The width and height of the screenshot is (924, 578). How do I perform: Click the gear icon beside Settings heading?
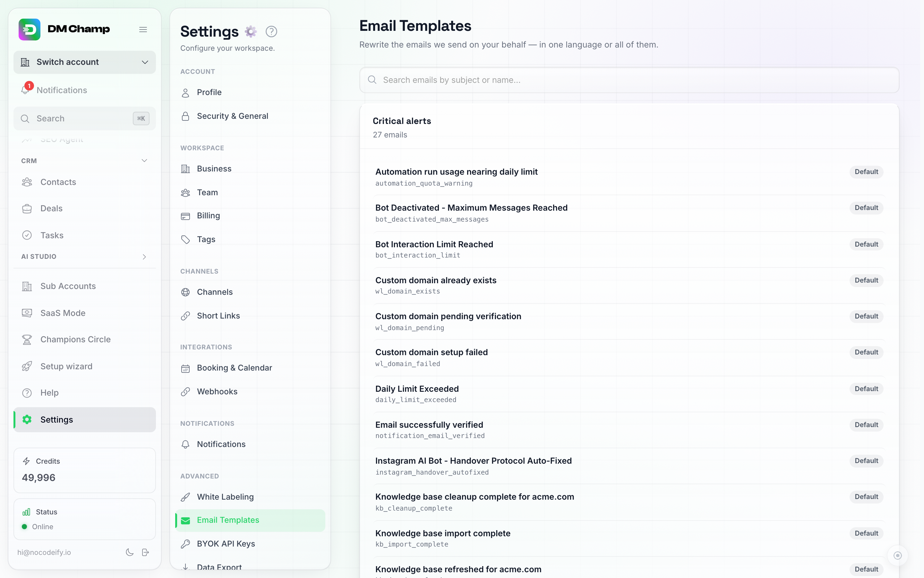251,31
